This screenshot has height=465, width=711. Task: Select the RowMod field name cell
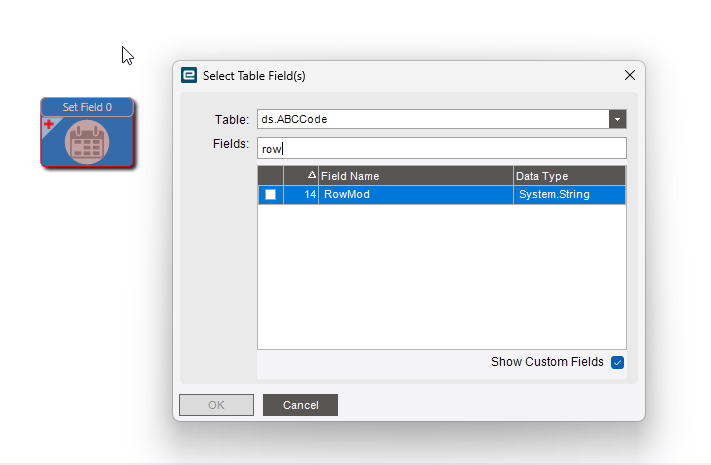pos(416,195)
